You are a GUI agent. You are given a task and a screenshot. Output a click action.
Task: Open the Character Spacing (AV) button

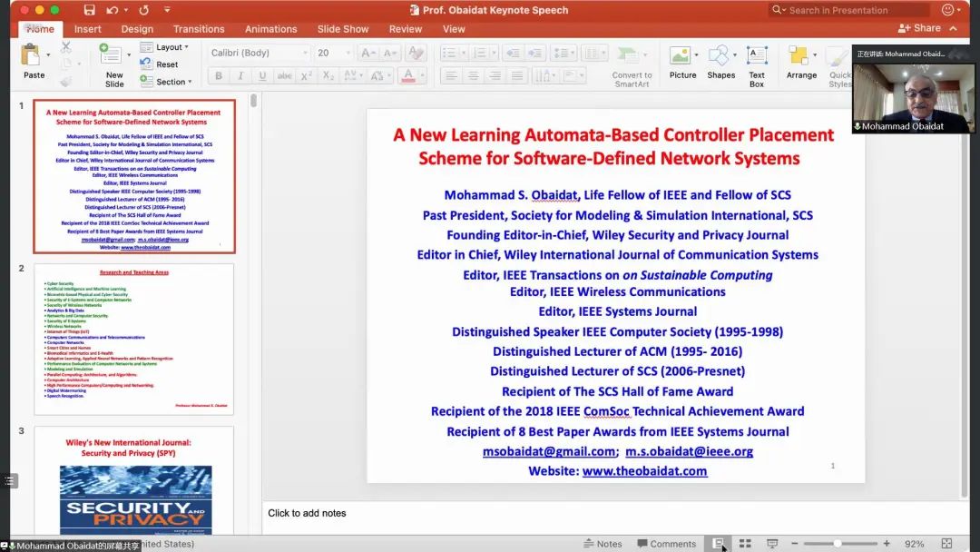coord(352,75)
